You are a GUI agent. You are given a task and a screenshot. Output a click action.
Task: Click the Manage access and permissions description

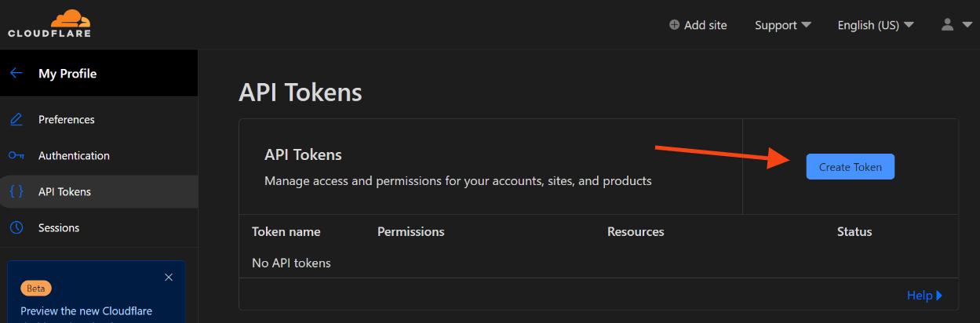[x=458, y=181]
